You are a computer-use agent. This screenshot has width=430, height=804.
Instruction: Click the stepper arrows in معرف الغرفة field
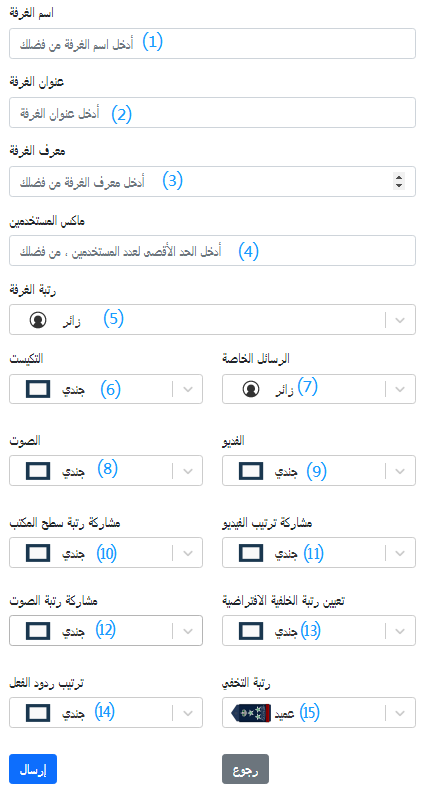pos(399,180)
